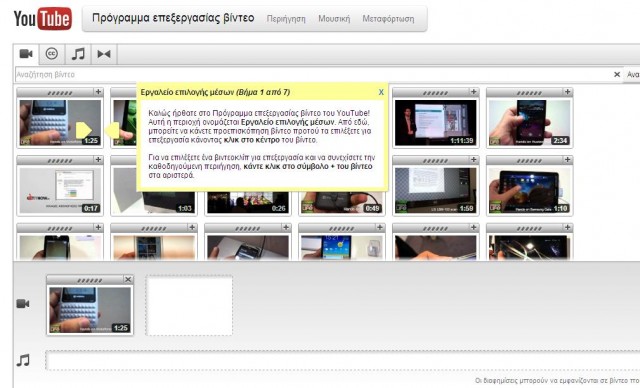Add the 1:59 video with plus

coord(474,160)
